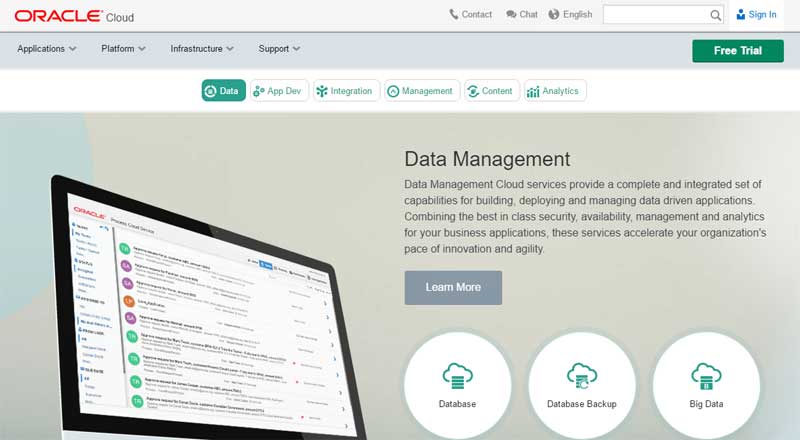The image size is (800, 440).
Task: Click the Free Trial button
Action: tap(738, 51)
